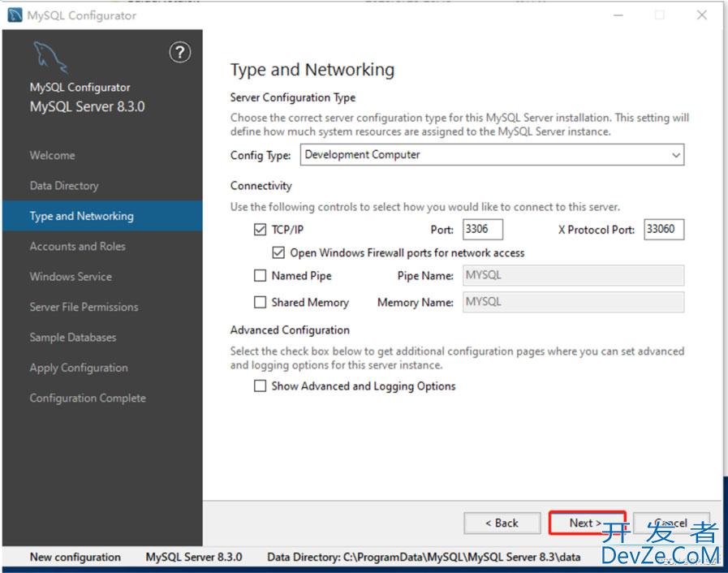Click the Pipe Name field
Screen dimensions: 728x573
tap(574, 275)
